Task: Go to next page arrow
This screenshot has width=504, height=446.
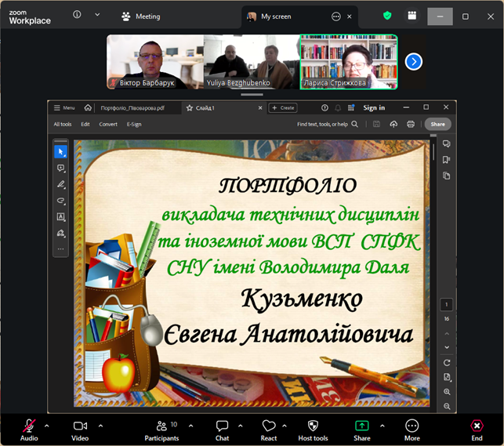Action: pyautogui.click(x=447, y=347)
